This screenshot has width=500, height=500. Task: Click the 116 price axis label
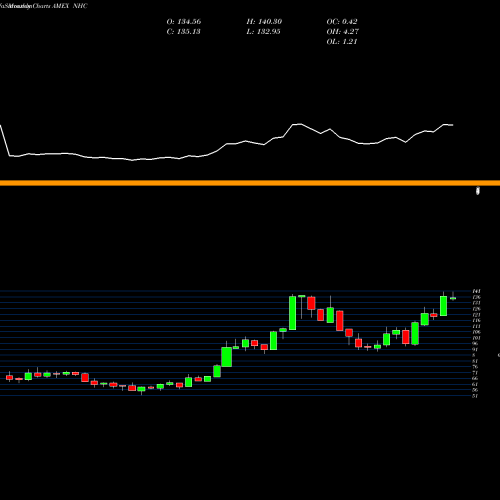click(476, 320)
